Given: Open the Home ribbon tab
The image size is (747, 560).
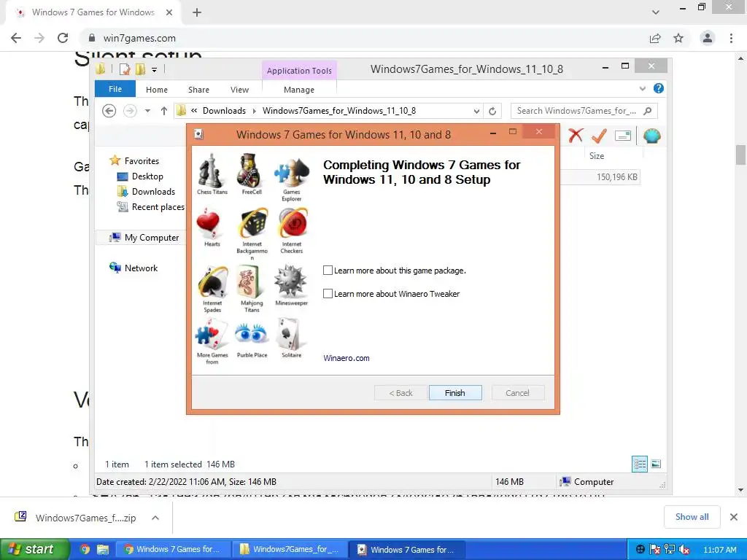Looking at the screenshot, I should click(x=157, y=90).
